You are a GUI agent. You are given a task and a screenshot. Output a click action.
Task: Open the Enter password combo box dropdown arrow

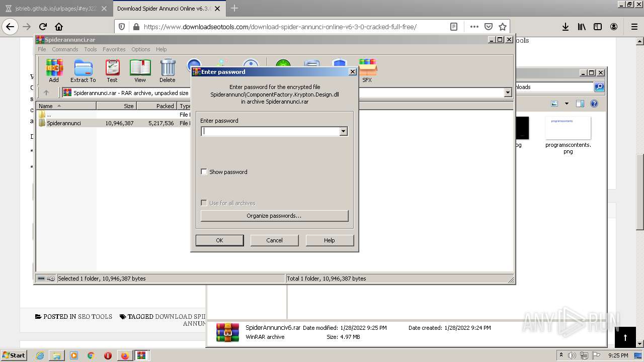tap(343, 131)
